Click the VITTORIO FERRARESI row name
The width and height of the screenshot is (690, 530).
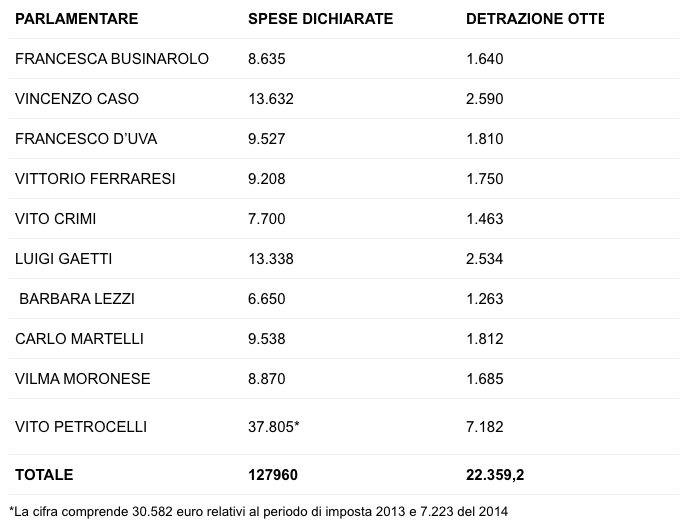[95, 179]
